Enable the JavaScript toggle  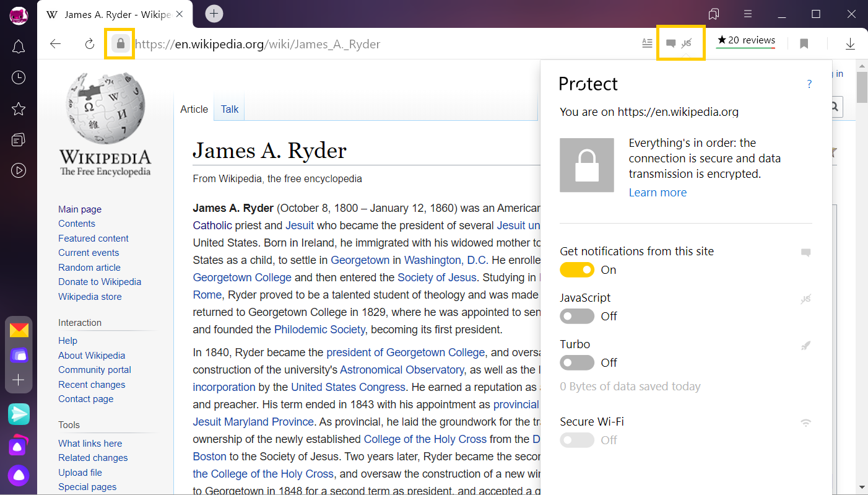(x=576, y=316)
